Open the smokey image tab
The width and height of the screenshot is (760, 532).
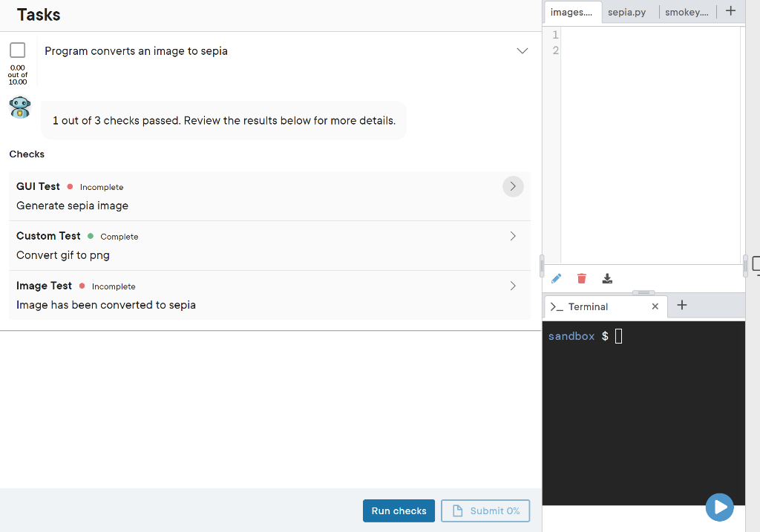[x=685, y=11]
